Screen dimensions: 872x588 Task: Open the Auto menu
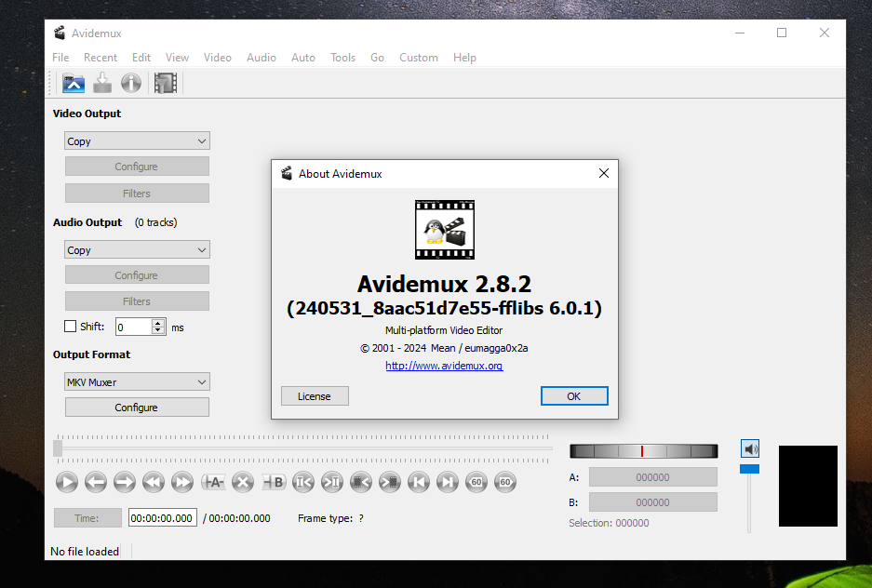click(x=303, y=58)
